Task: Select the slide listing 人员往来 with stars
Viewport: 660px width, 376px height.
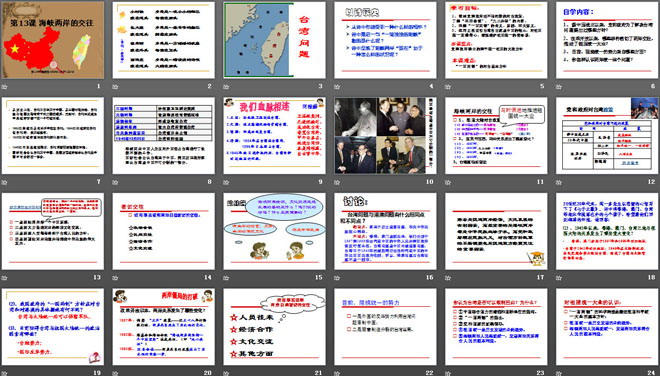Action: [x=274, y=327]
